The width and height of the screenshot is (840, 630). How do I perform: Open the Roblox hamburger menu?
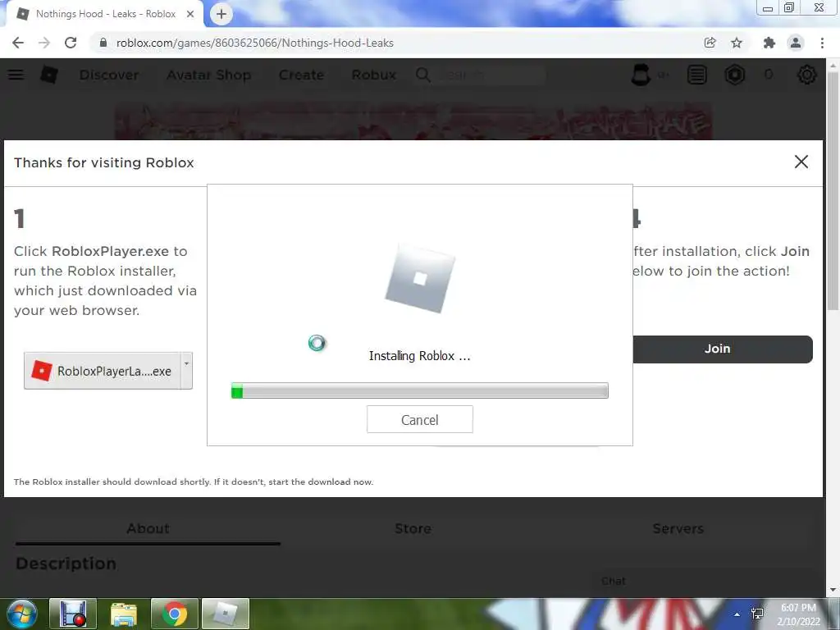(16, 75)
